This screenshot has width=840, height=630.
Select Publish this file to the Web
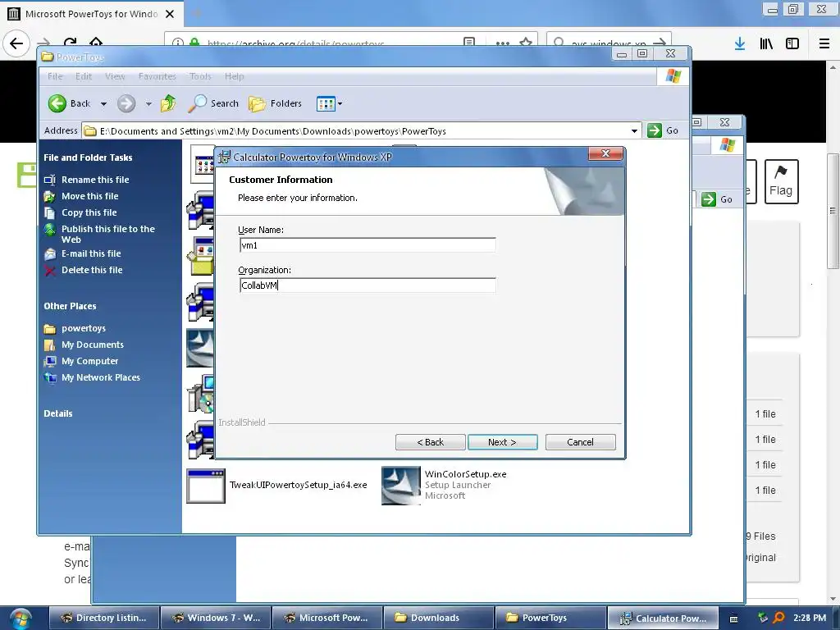coord(107,234)
